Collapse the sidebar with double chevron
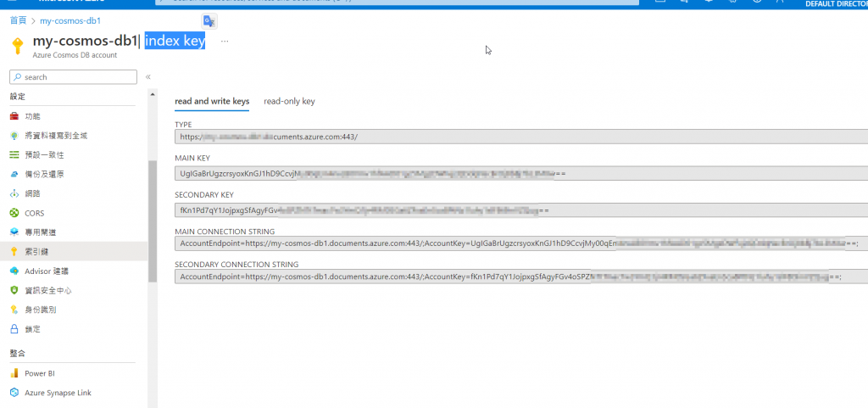The image size is (868, 408). click(147, 77)
